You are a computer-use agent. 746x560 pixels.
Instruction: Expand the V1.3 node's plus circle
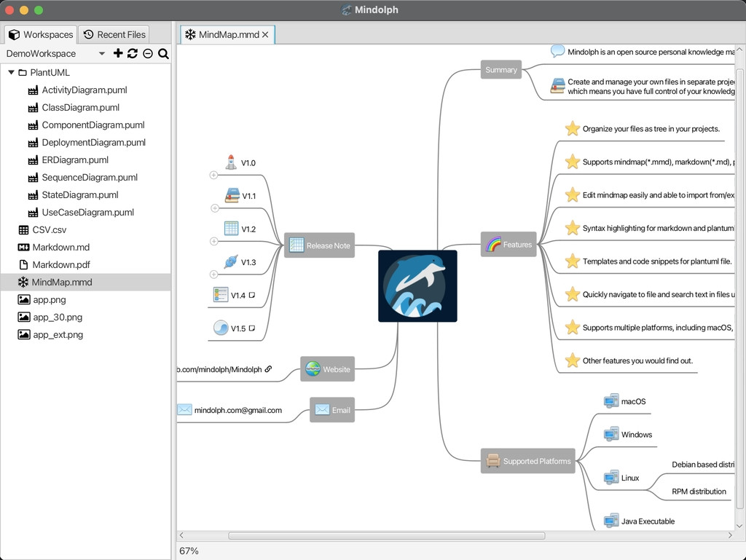click(x=213, y=275)
